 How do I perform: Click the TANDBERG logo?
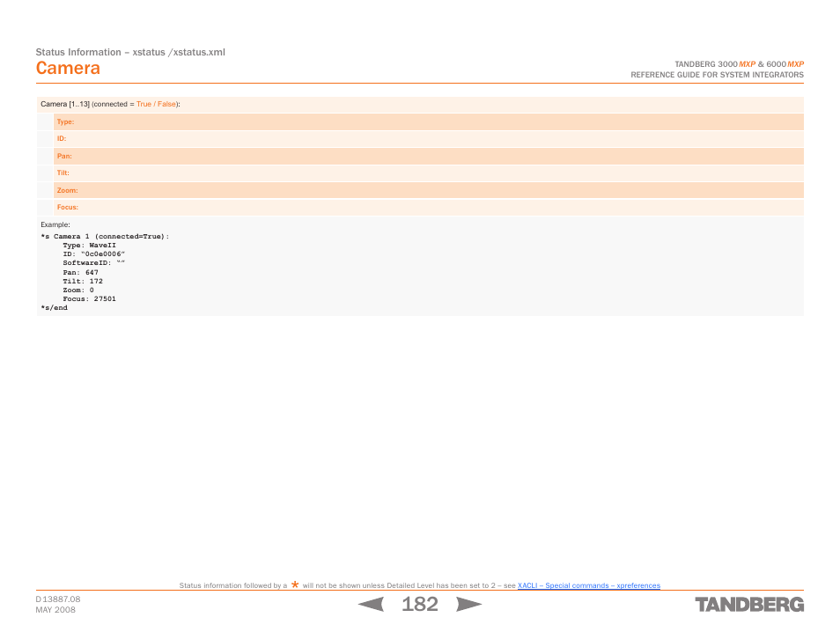tap(749, 605)
